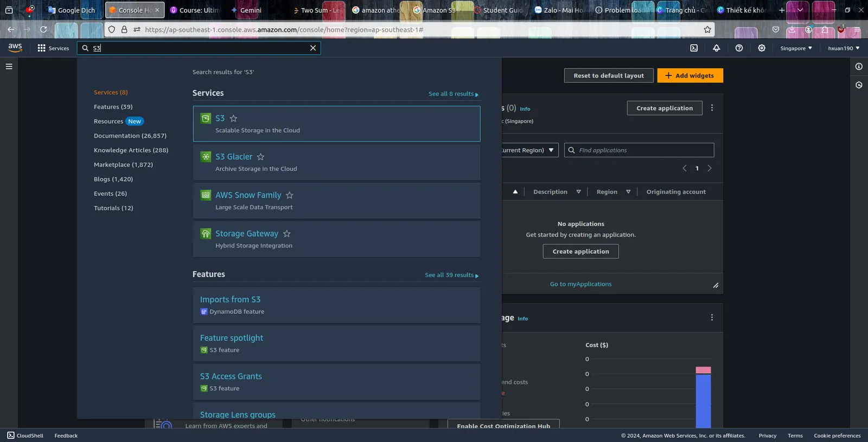The width and height of the screenshot is (868, 442).
Task: Favorite Storage Gateway with its star
Action: click(287, 234)
